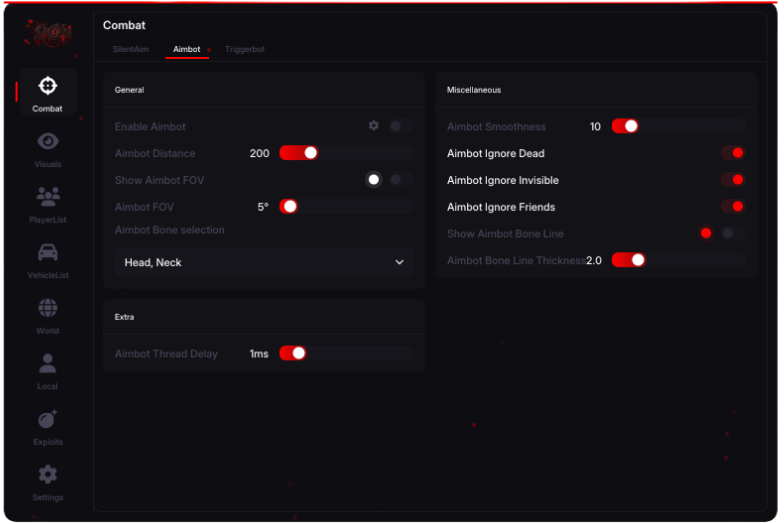Click the Show Aimbot Bone Line label
The height and width of the screenshot is (524, 784).
pyautogui.click(x=505, y=234)
